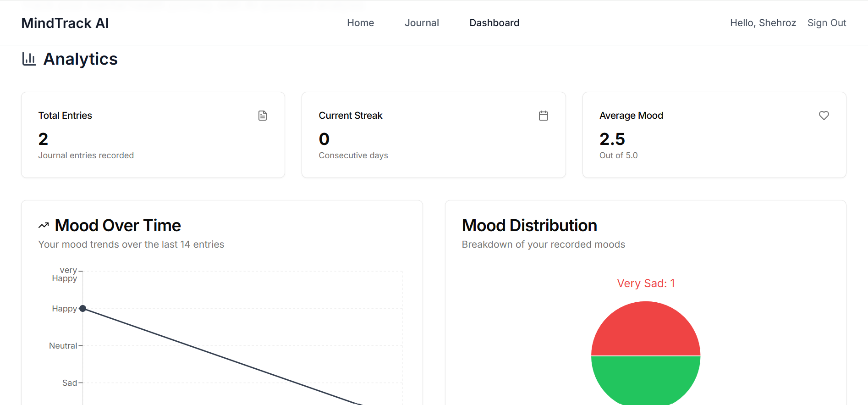This screenshot has width=868, height=405.
Task: Click the Hello, Shehroz greeting
Action: [x=763, y=23]
